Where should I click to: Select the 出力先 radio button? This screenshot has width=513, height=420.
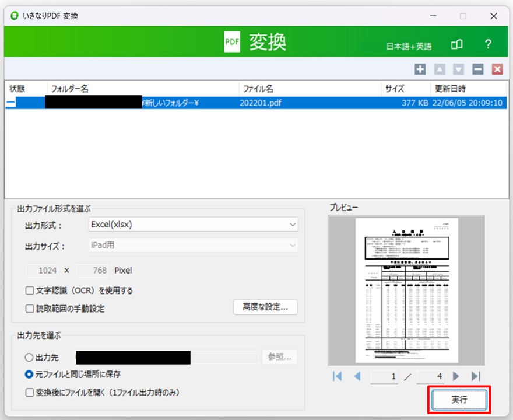point(29,358)
